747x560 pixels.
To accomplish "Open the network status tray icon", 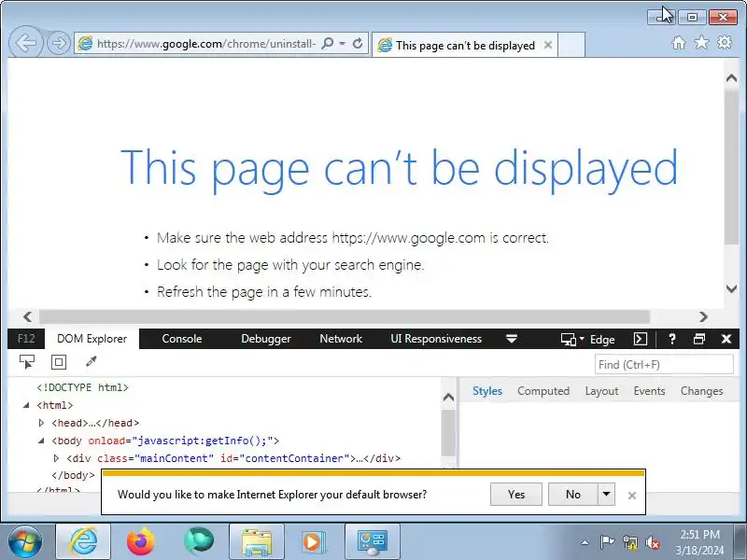I will [x=629, y=542].
